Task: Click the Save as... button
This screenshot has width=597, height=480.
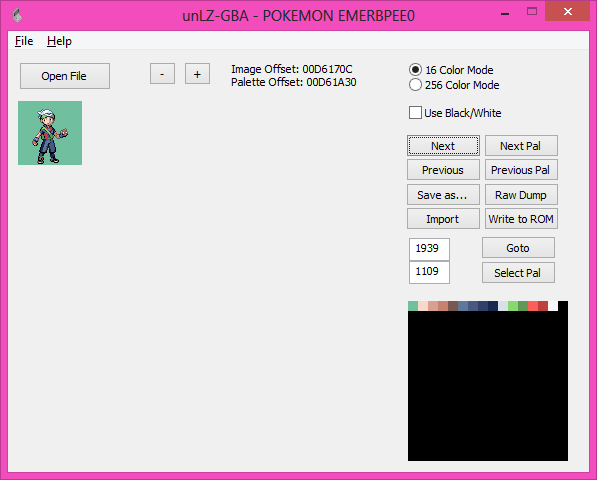Action: coord(443,195)
